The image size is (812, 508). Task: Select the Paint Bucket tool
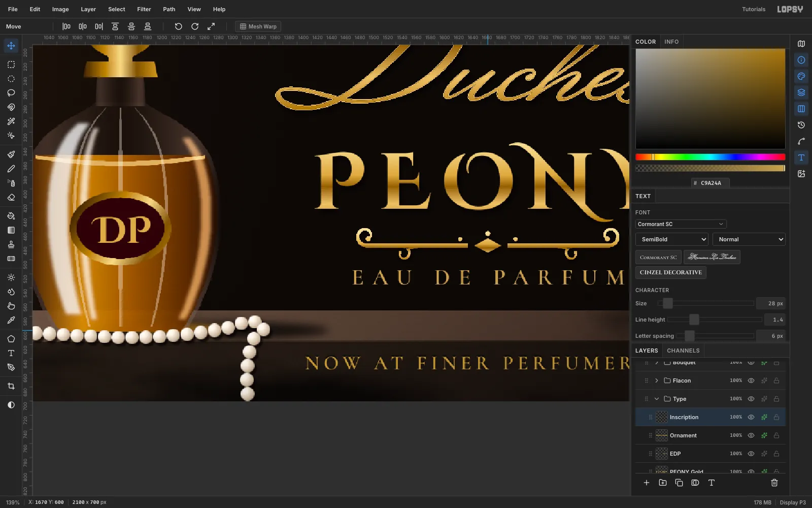coord(11,216)
